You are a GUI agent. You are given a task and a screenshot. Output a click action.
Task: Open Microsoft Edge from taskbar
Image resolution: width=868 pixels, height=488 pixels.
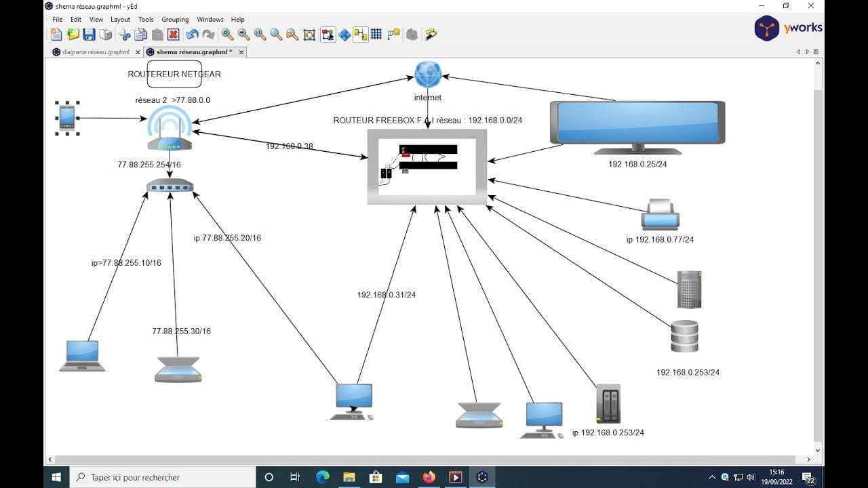[323, 477]
